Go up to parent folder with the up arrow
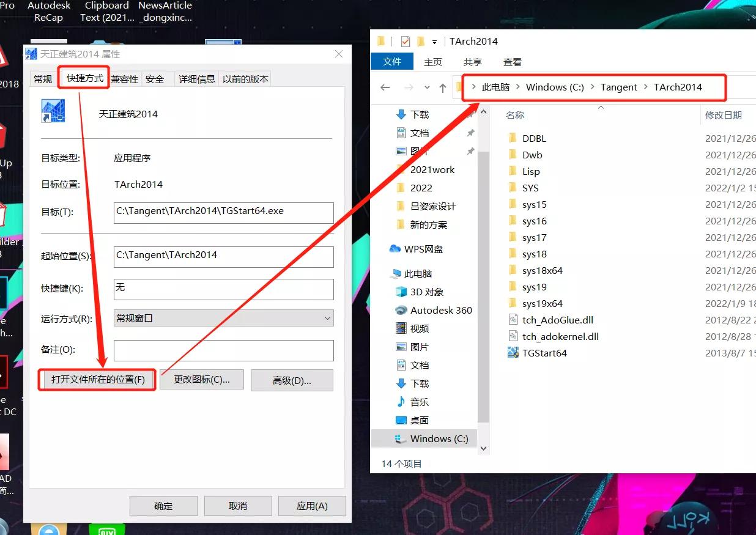 442,87
